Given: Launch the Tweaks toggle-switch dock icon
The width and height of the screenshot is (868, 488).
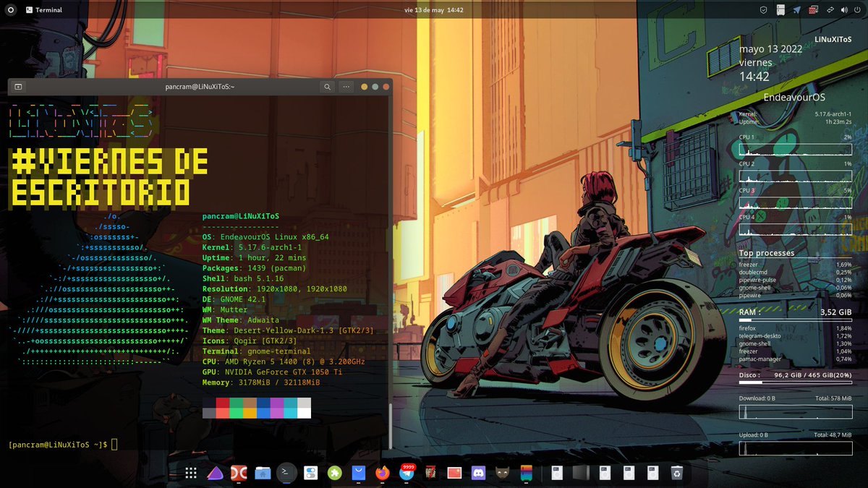Looking at the screenshot, I should (310, 473).
